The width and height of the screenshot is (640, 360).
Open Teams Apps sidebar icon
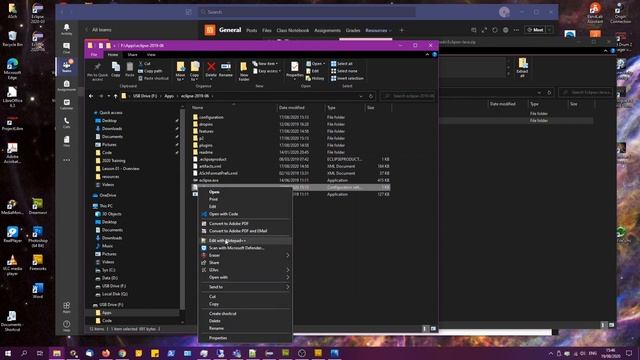tap(67, 307)
